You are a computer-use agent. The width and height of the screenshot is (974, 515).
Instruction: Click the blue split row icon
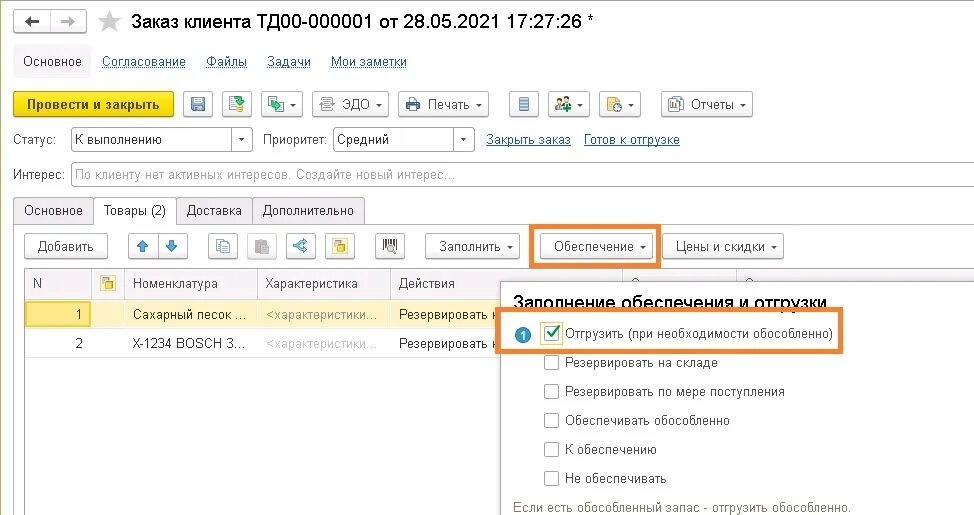(x=301, y=247)
